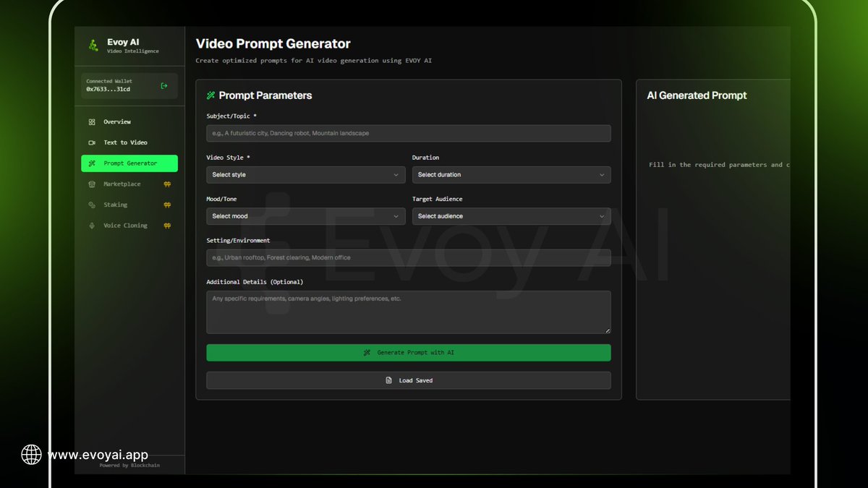Click the Marketplace store icon
This screenshot has width=868, height=488.
click(x=92, y=184)
